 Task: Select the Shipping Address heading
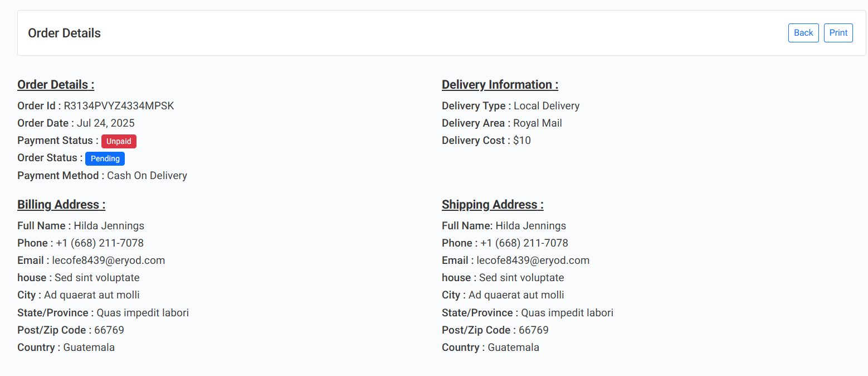[492, 205]
